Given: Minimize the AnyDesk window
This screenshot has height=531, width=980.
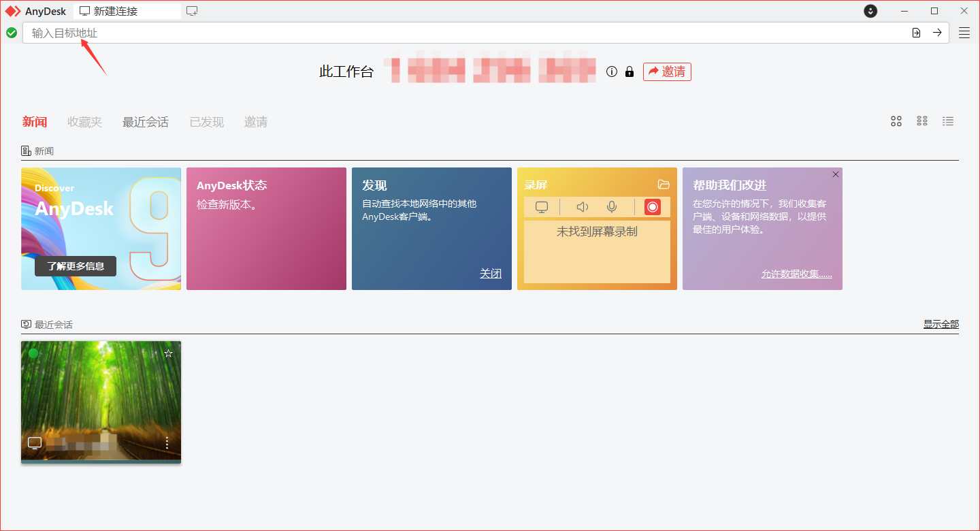Looking at the screenshot, I should 904,11.
